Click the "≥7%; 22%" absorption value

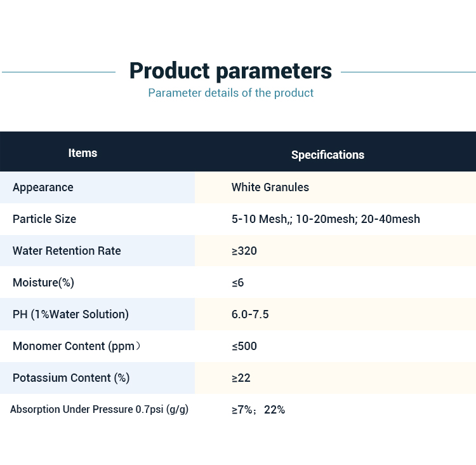coord(258,410)
